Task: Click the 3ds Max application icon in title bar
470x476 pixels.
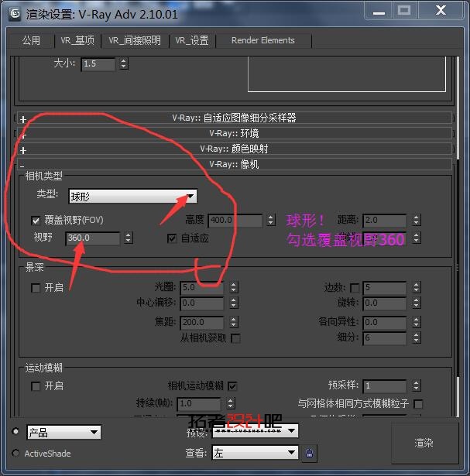Action: pyautogui.click(x=15, y=14)
